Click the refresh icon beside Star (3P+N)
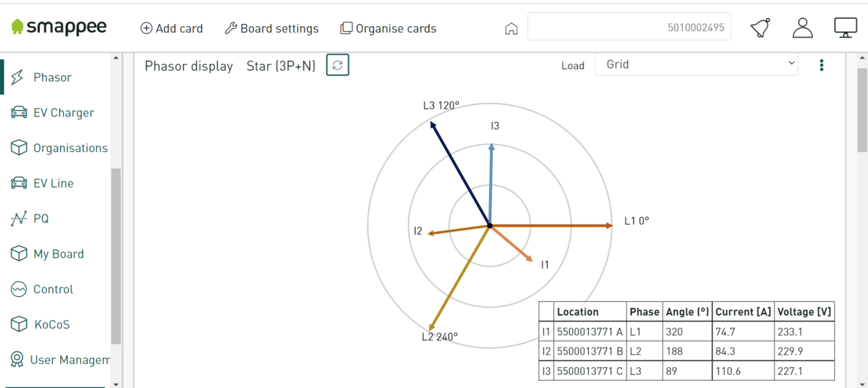This screenshot has width=868, height=388. click(338, 65)
